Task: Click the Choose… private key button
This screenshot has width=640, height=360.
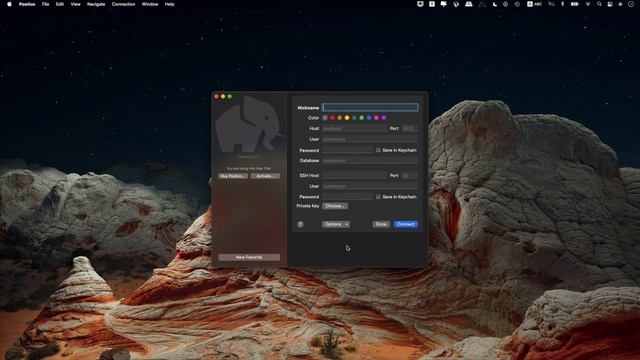Action: coord(335,206)
